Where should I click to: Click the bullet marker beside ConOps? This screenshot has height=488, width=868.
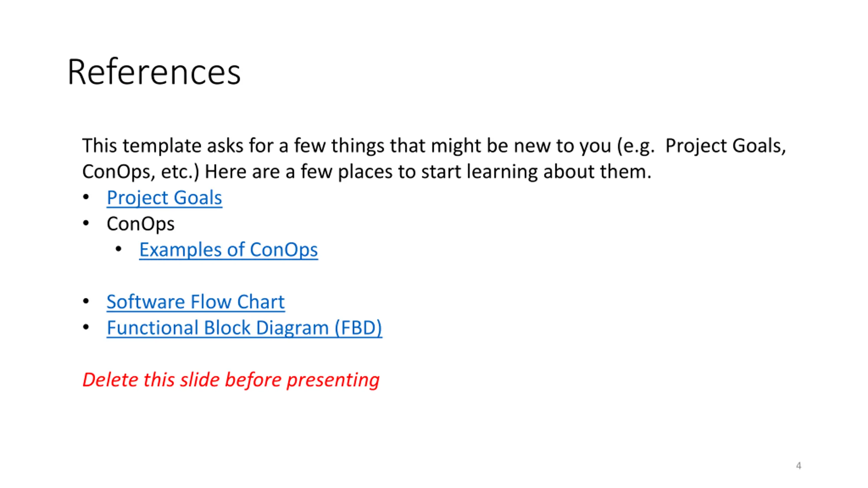pyautogui.click(x=86, y=223)
